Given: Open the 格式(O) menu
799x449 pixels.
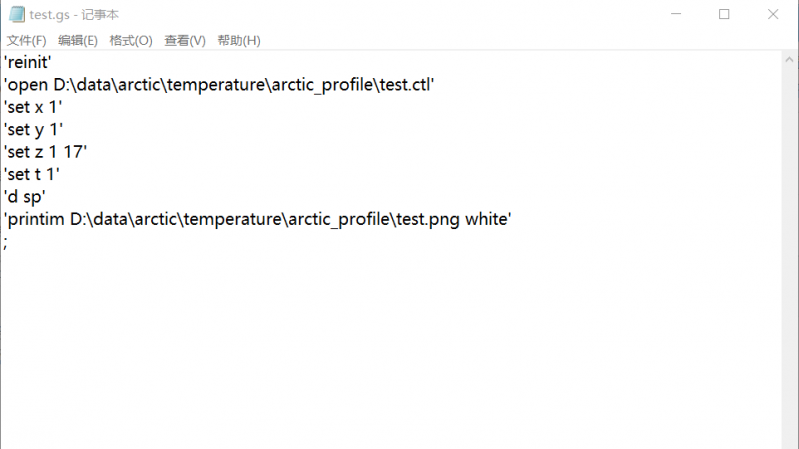Looking at the screenshot, I should pos(131,40).
